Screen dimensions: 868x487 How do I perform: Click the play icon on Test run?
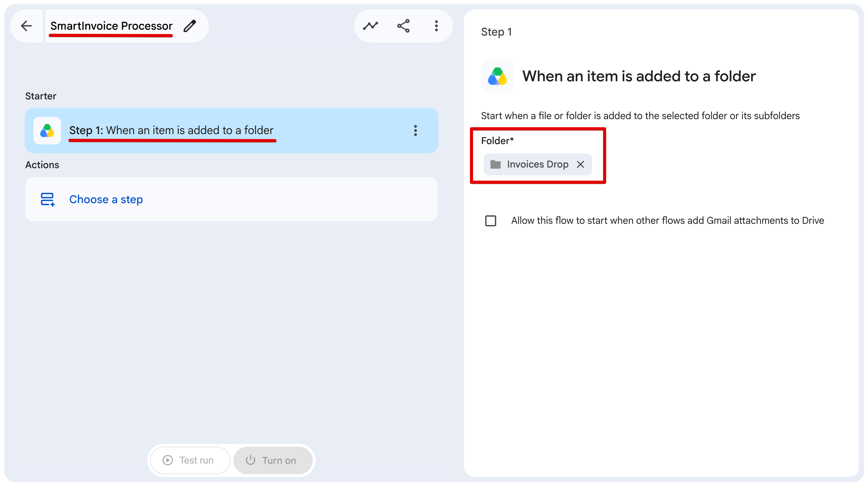[167, 460]
